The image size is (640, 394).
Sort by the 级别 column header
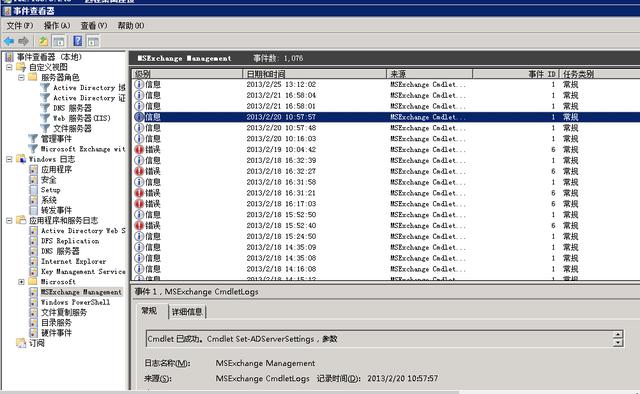(187, 74)
